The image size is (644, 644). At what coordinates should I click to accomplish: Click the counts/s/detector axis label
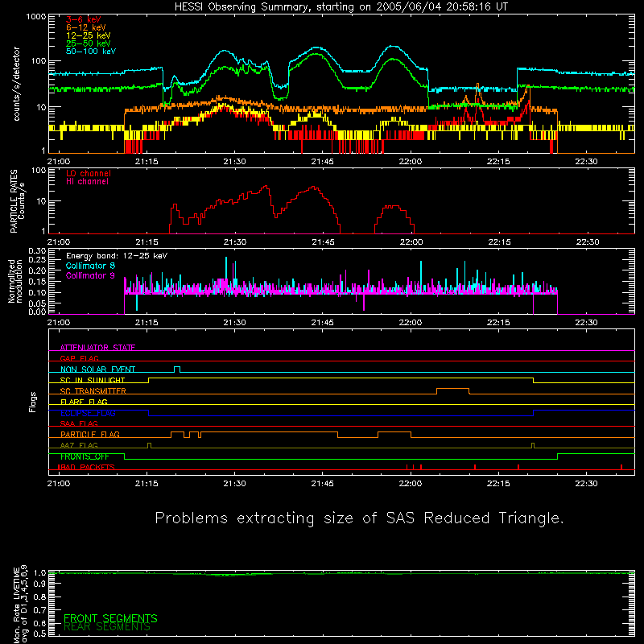click(x=17, y=84)
